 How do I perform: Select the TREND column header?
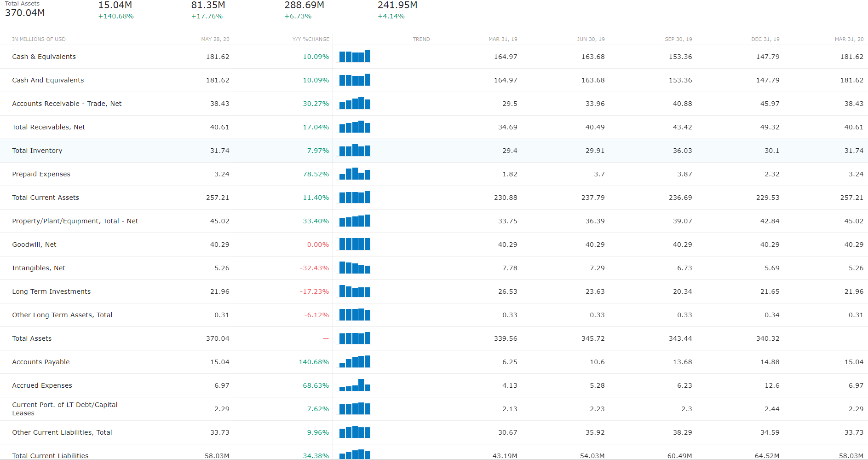421,39
